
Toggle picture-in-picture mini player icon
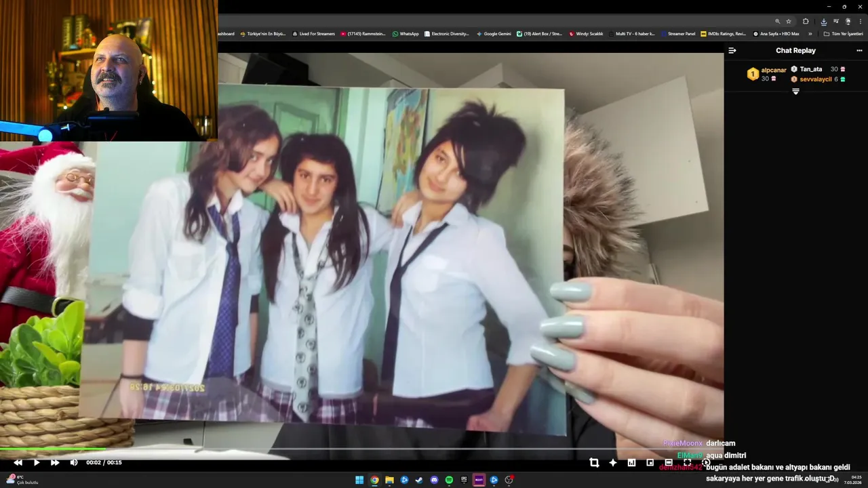coord(650,462)
